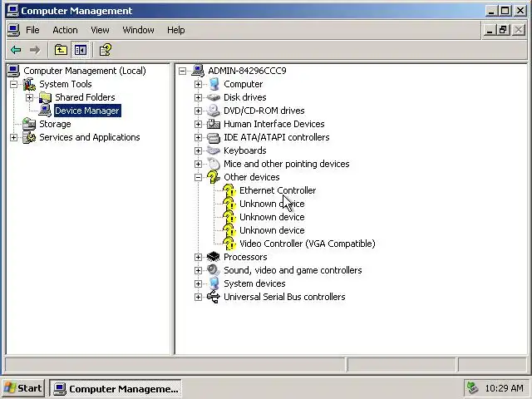This screenshot has width=532, height=399.
Task: Expand Services and Applications node
Action: [x=13, y=137]
